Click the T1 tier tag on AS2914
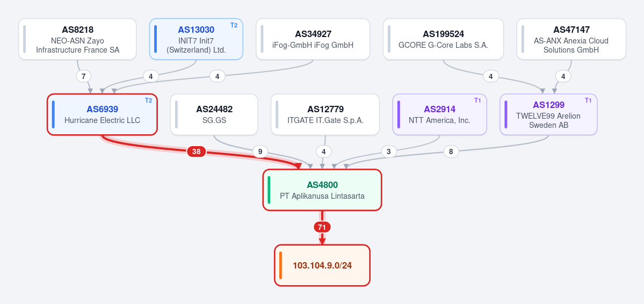Screen dimensions: 644x304 click(x=477, y=100)
